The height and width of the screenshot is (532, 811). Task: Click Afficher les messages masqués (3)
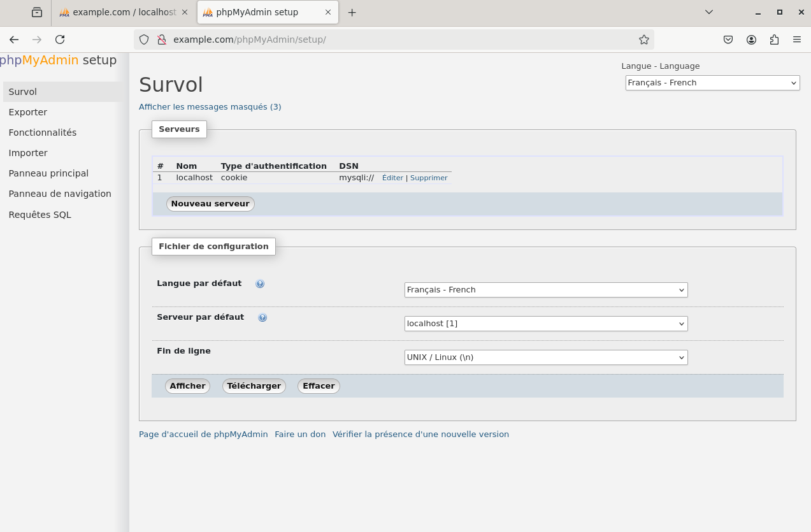click(x=210, y=107)
